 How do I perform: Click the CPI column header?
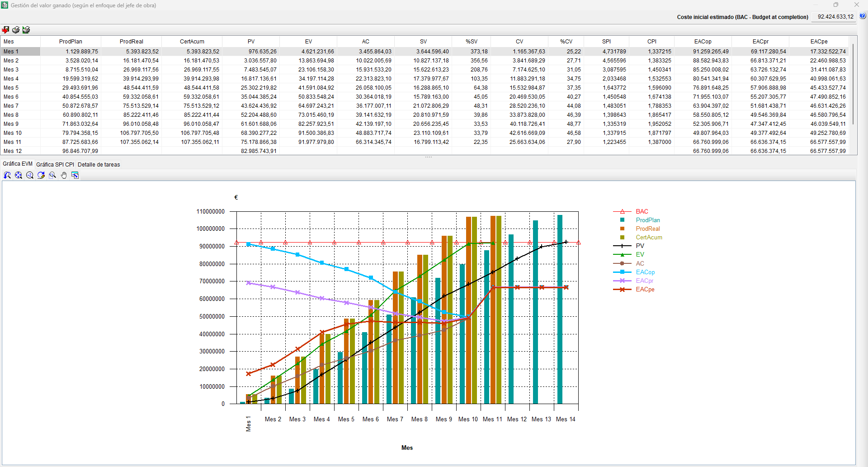point(651,42)
